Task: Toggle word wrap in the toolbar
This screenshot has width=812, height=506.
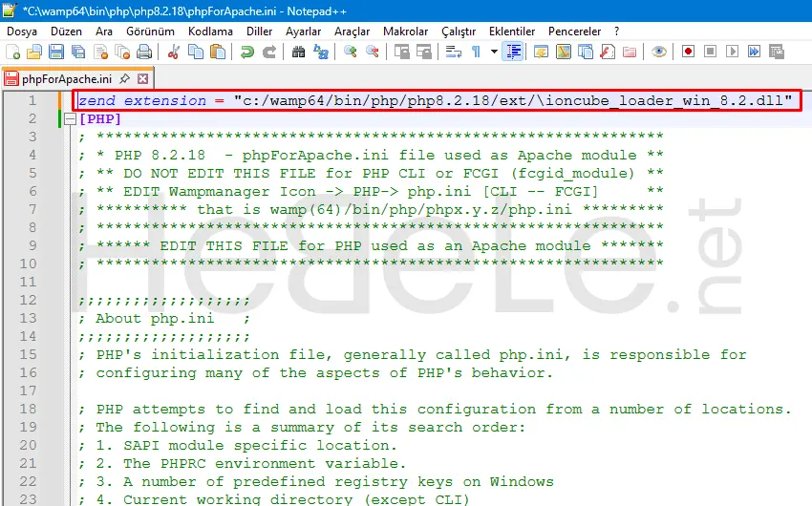Action: click(x=453, y=52)
